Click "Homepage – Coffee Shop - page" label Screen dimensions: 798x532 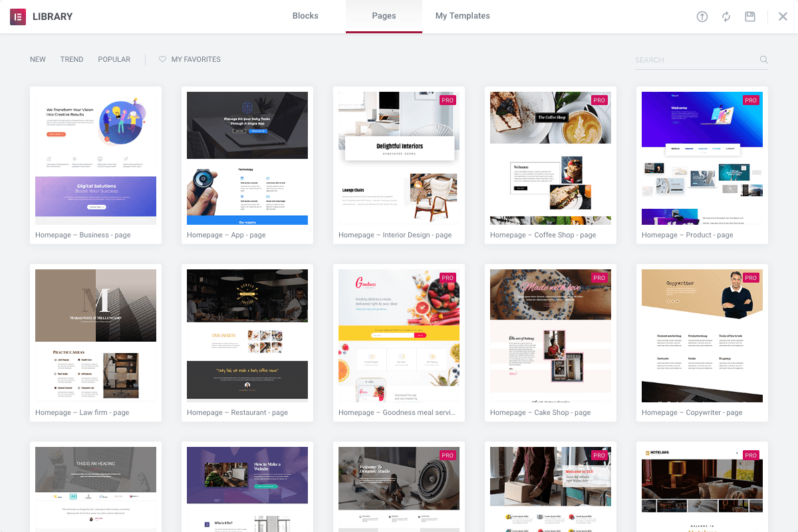click(543, 235)
